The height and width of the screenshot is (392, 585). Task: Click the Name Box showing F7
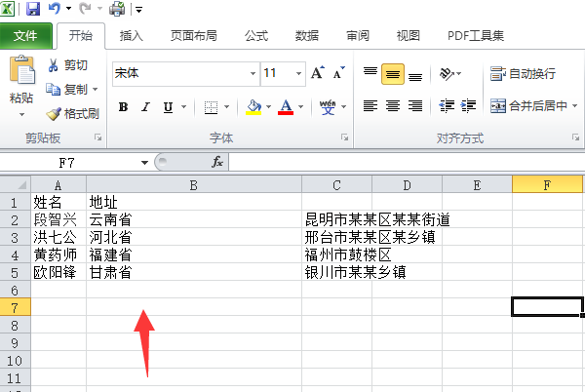click(67, 163)
